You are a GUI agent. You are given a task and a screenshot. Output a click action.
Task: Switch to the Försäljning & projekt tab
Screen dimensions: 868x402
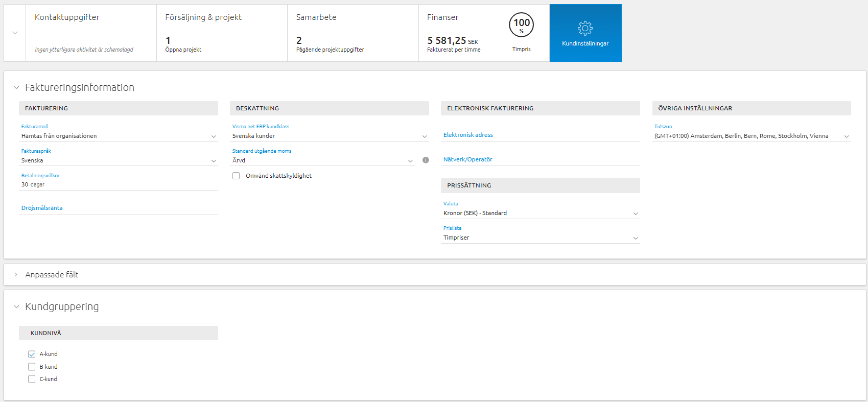coord(222,33)
